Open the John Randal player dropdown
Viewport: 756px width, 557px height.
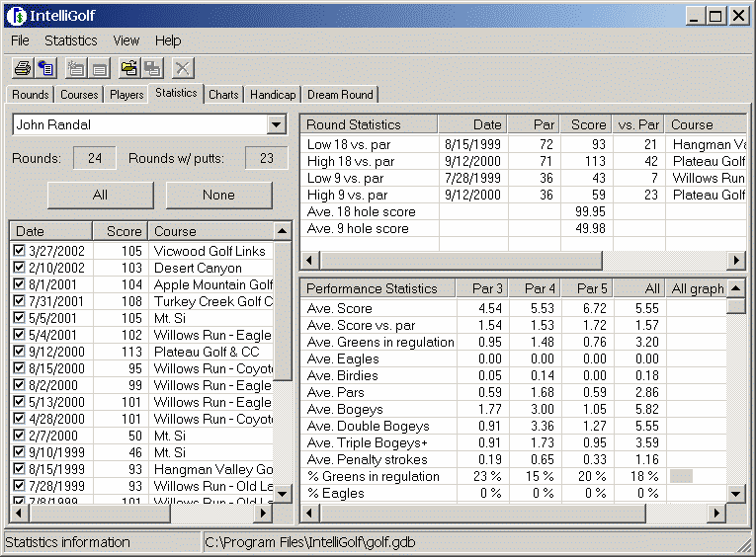[x=277, y=124]
